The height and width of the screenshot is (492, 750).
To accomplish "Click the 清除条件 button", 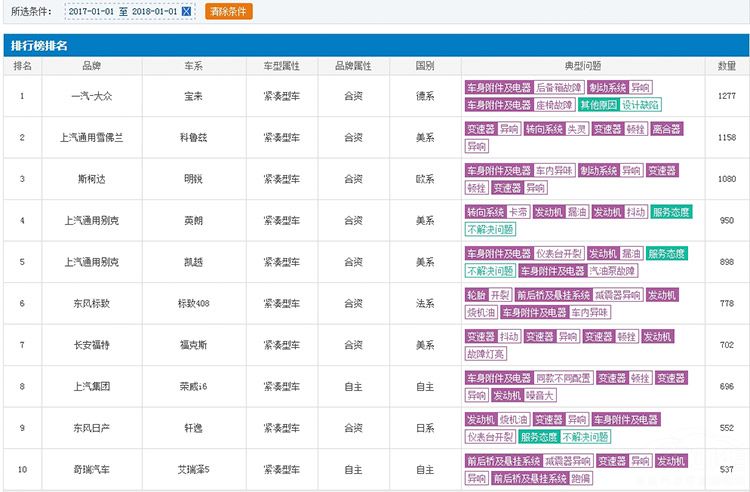I will tap(229, 12).
